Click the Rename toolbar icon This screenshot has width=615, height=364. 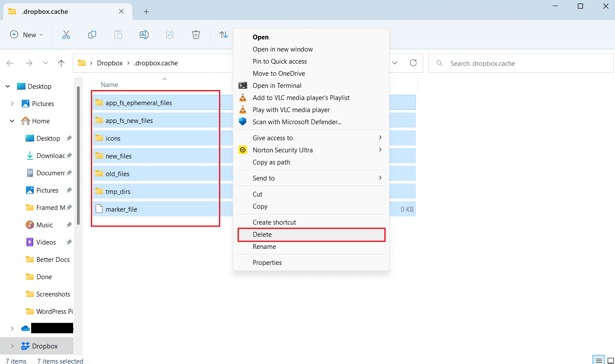[144, 35]
